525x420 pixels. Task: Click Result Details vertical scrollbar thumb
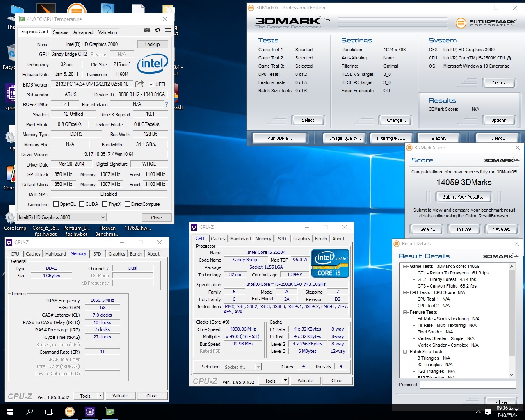[x=511, y=313]
